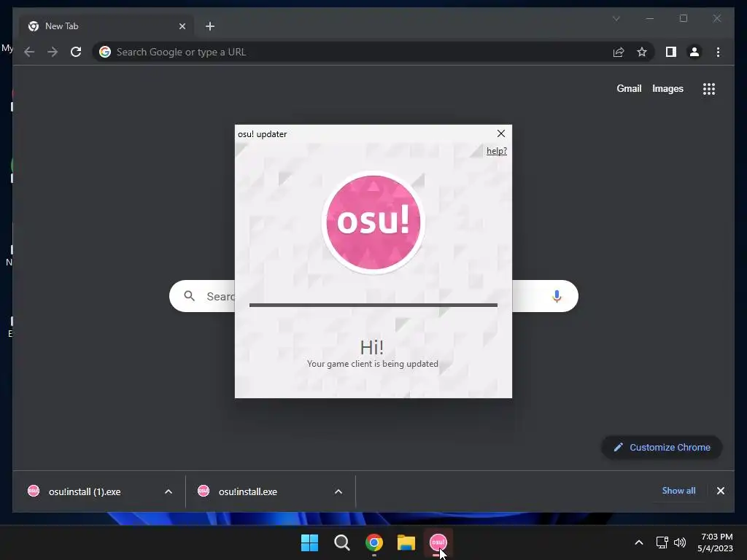Show all downloads

[x=678, y=491]
